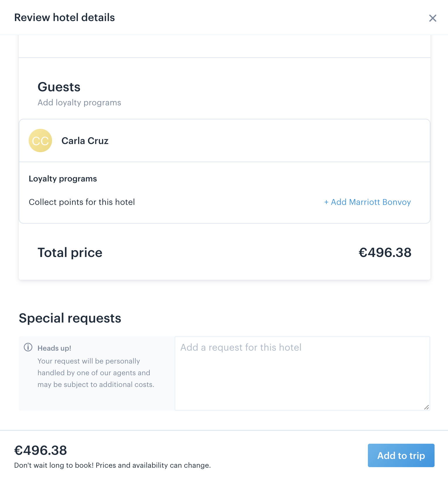Focus the special request text area
Image resolution: width=448 pixels, height=480 pixels.
click(x=302, y=373)
